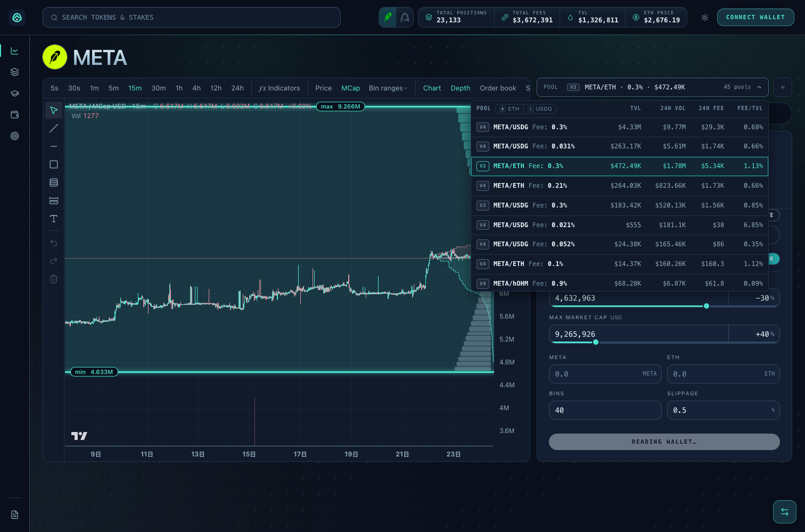Toggle the Chart view
The image size is (805, 532).
point(432,88)
